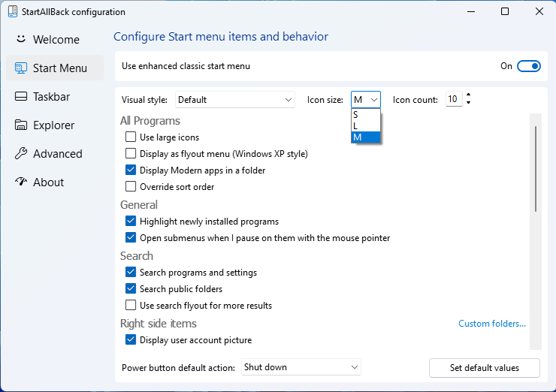556x392 pixels.
Task: Click the settings list vertical scrollbar
Action: point(536,169)
